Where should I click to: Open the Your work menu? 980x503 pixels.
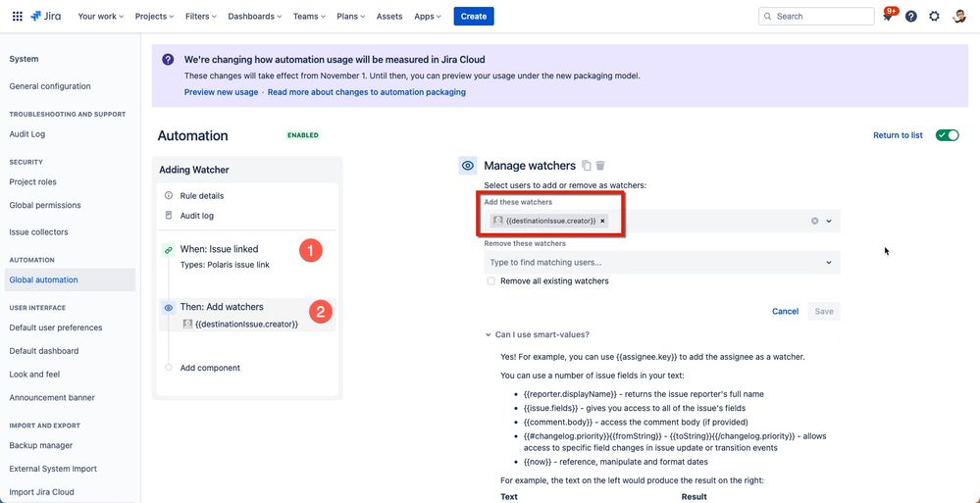(101, 17)
